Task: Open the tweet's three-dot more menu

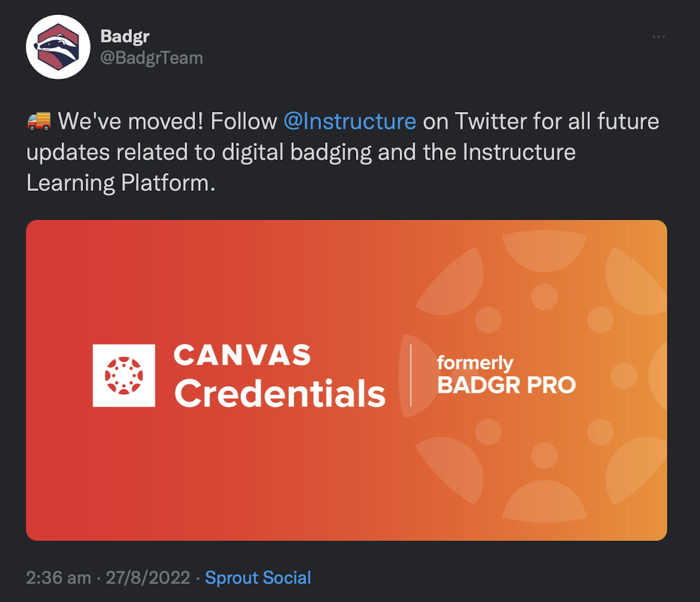Action: click(658, 36)
